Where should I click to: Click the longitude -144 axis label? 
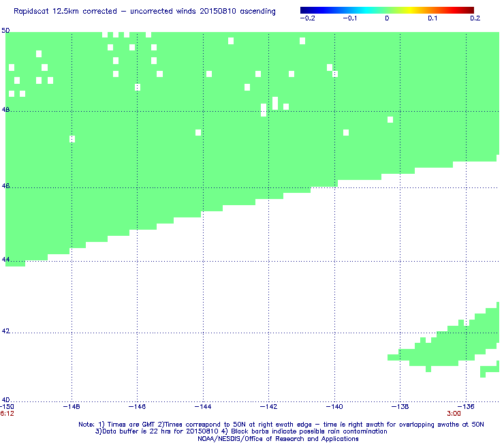pos(203,407)
